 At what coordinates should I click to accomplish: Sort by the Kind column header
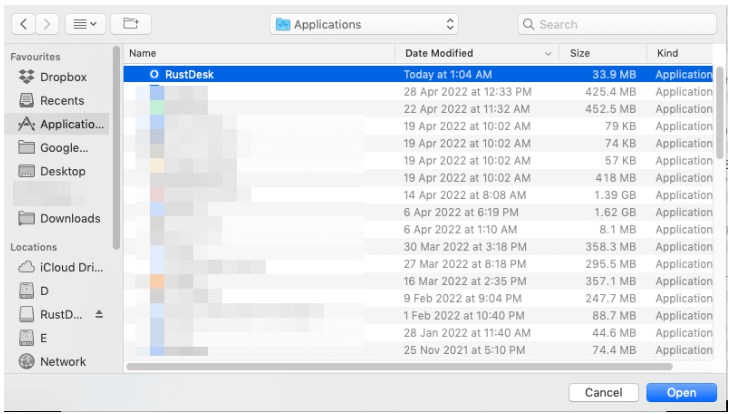[680, 53]
